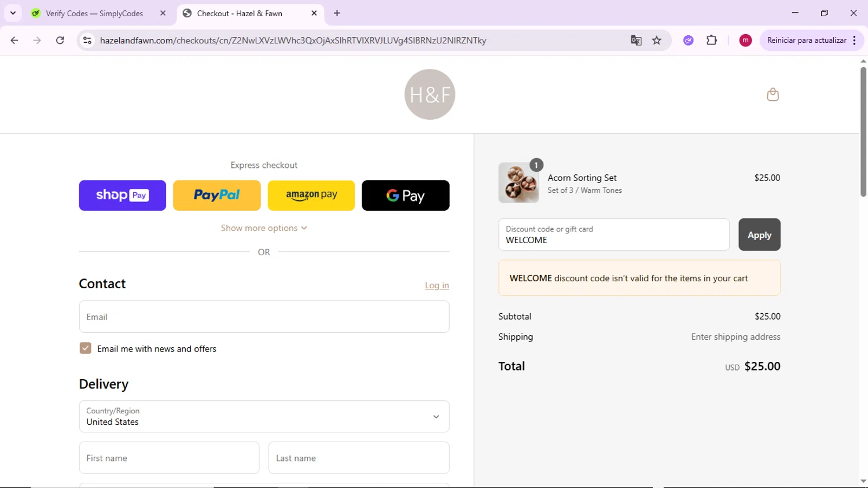Go back using browser back arrow

click(14, 41)
